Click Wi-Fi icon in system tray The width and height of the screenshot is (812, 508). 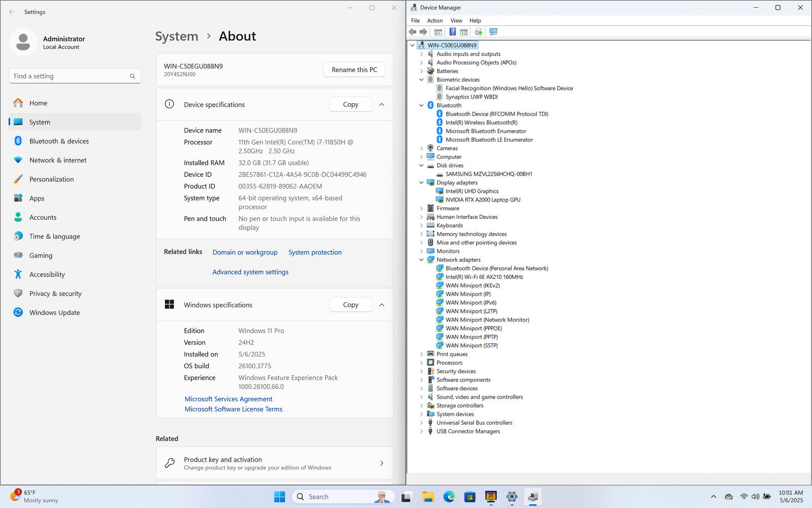[x=743, y=497]
